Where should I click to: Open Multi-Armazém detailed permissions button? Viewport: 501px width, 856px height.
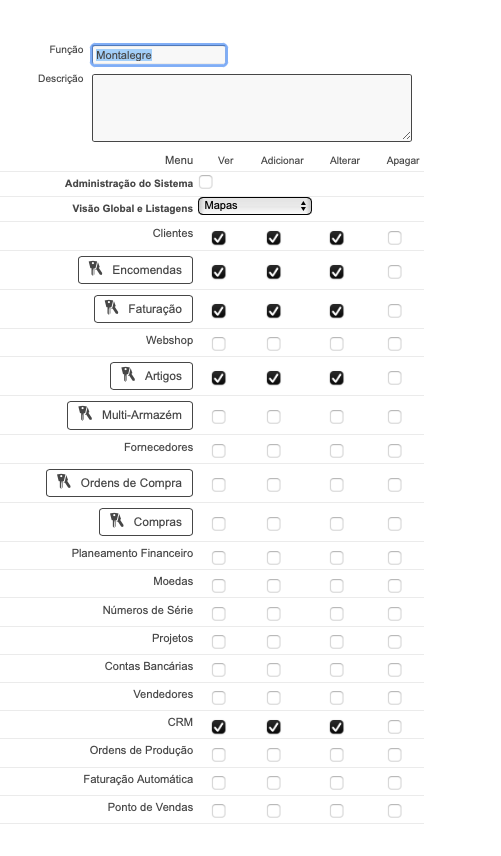pyautogui.click(x=130, y=415)
